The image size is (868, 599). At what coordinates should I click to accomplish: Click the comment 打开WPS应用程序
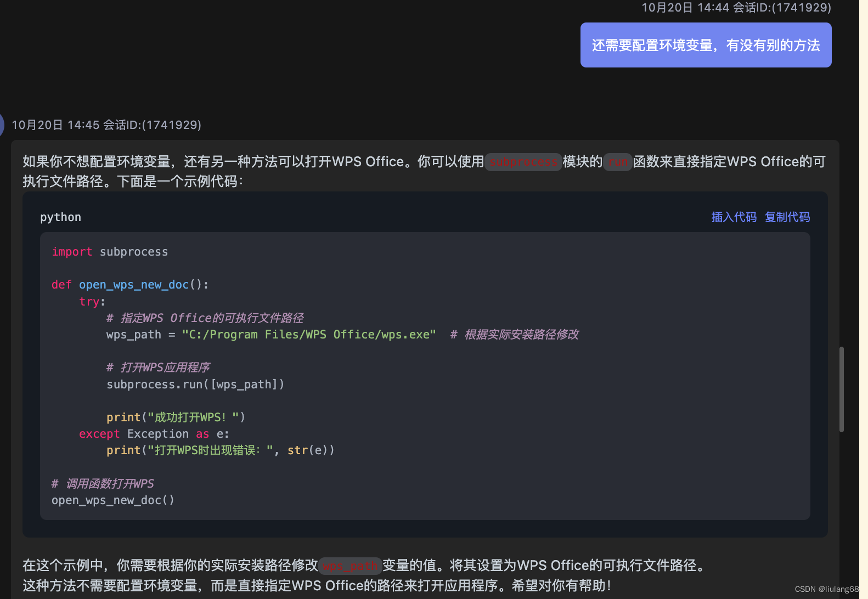coord(158,368)
